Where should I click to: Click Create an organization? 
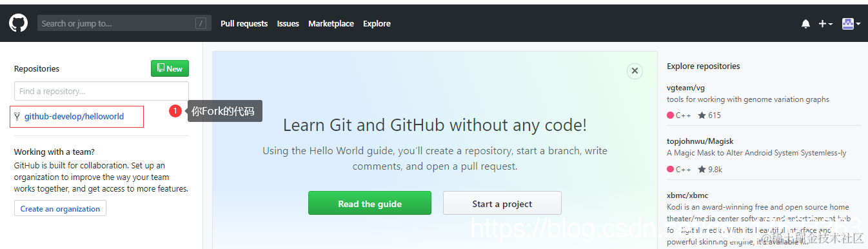60,208
